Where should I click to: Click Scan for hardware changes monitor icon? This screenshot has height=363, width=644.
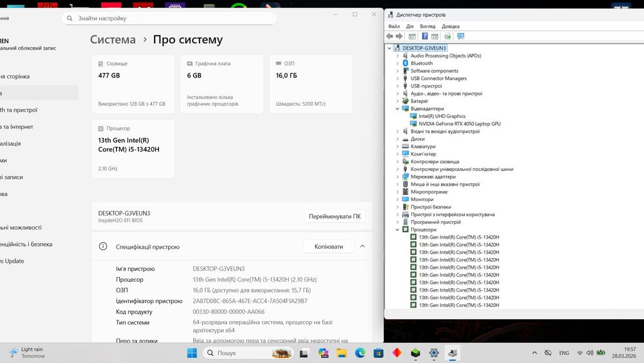(x=461, y=36)
